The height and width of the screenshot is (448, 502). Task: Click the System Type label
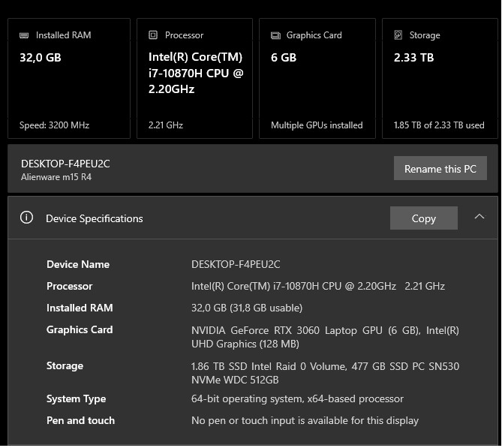point(77,399)
